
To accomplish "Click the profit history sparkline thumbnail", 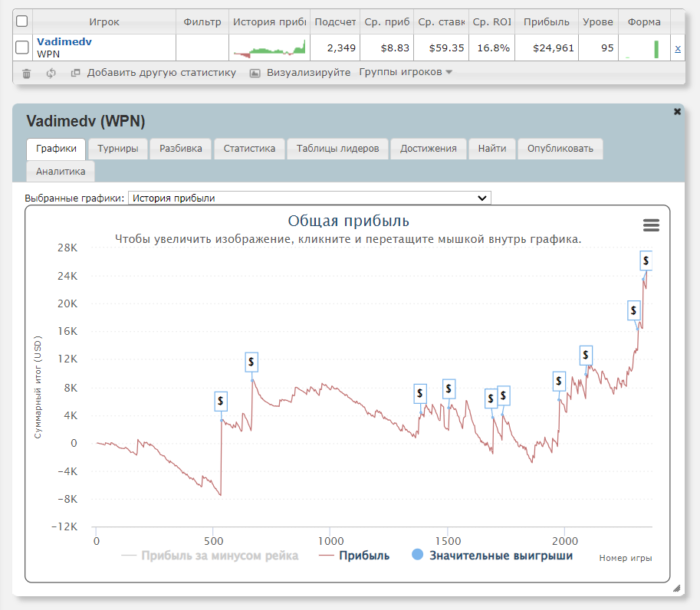I will 268,48.
